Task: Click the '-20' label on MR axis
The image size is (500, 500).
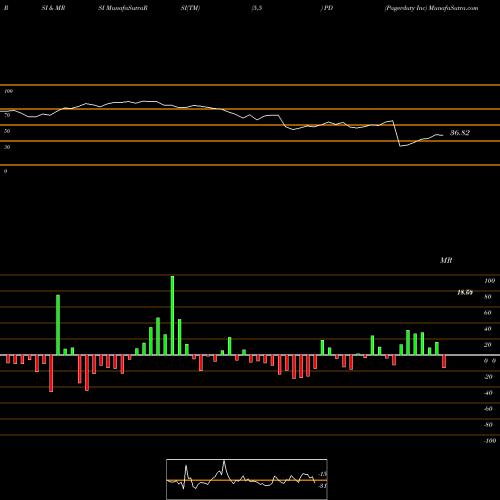Action: pyautogui.click(x=488, y=377)
